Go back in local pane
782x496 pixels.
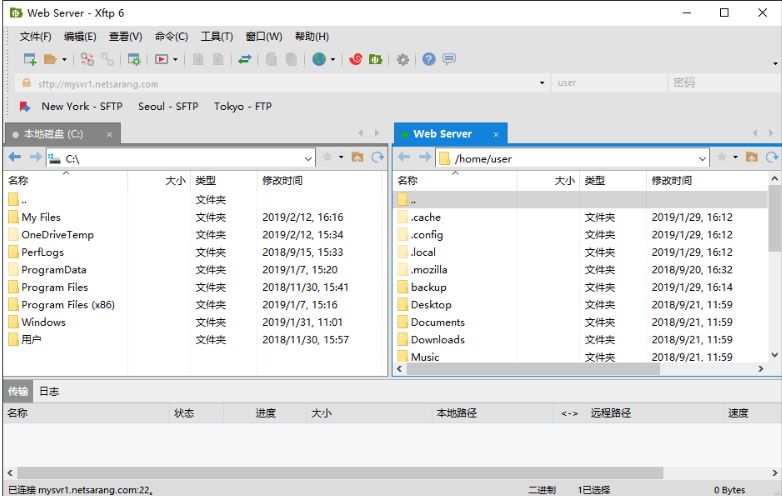click(x=15, y=157)
